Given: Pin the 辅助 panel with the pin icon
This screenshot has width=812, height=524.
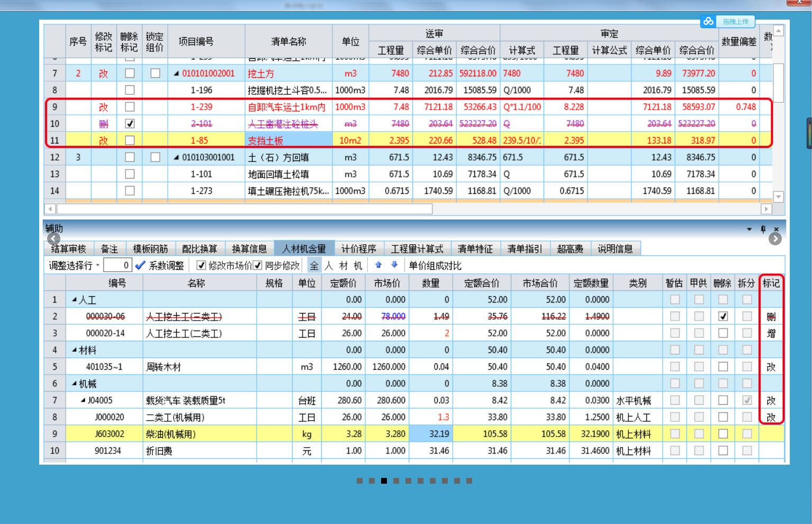Looking at the screenshot, I should click(763, 229).
